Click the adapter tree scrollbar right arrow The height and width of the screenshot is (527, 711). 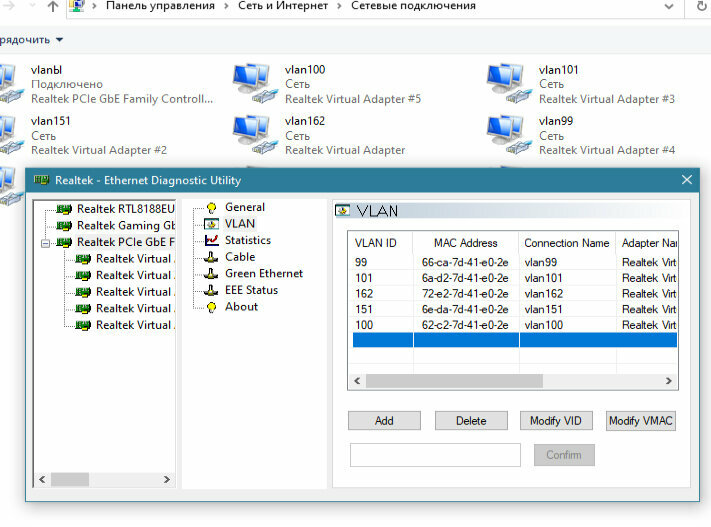click(x=166, y=479)
